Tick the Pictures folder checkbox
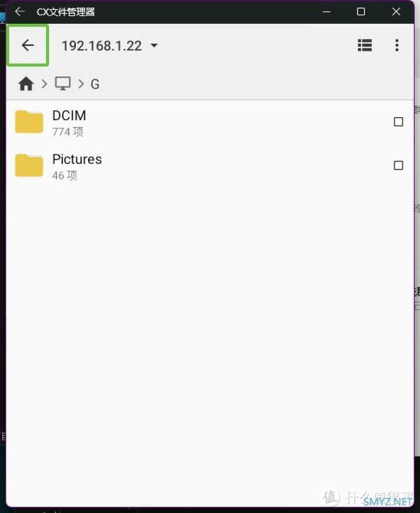420x513 pixels. click(x=398, y=165)
